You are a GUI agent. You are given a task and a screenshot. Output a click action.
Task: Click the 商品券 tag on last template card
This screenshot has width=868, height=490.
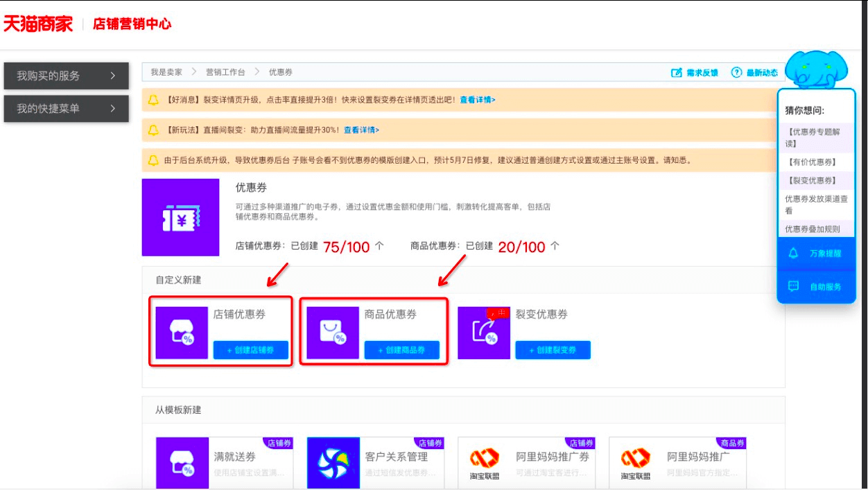[731, 443]
